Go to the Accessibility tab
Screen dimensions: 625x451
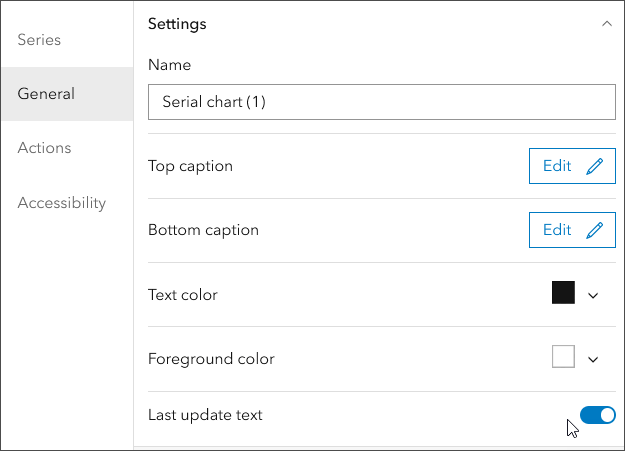pyautogui.click(x=61, y=203)
